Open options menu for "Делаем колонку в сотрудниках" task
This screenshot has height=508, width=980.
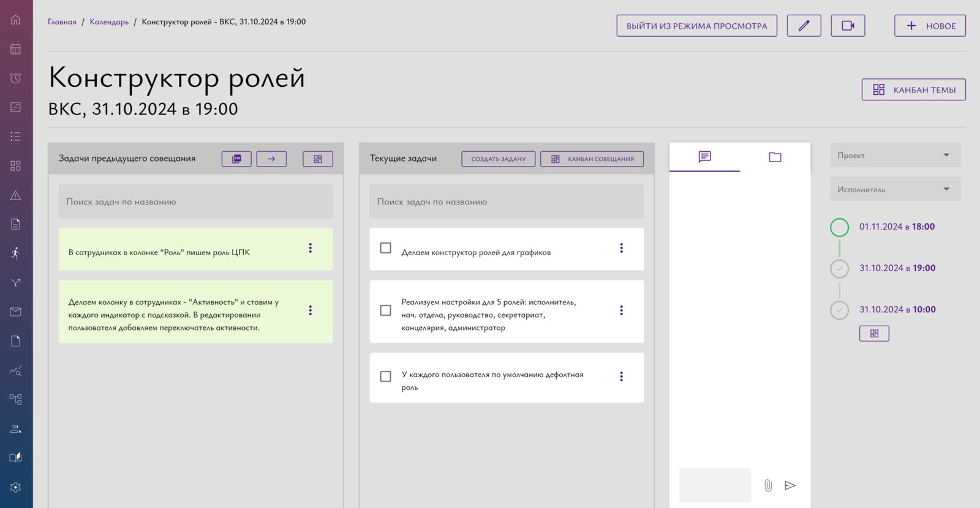point(311,310)
